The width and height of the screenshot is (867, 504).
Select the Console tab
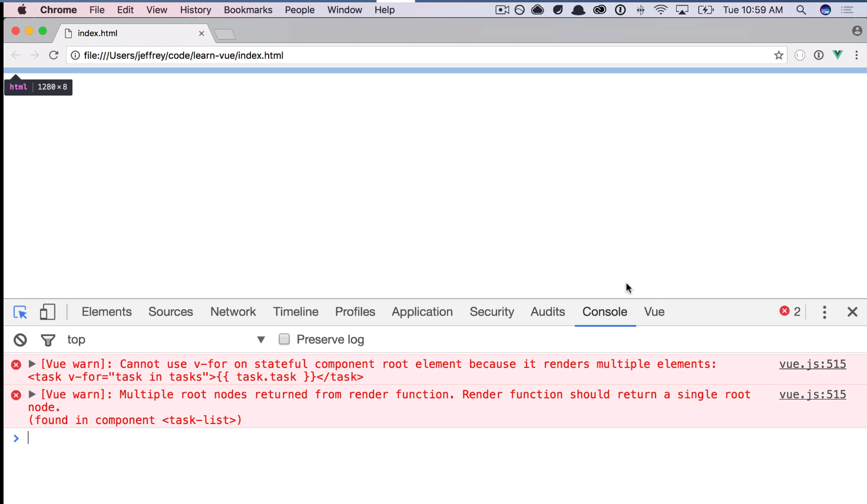pos(605,312)
